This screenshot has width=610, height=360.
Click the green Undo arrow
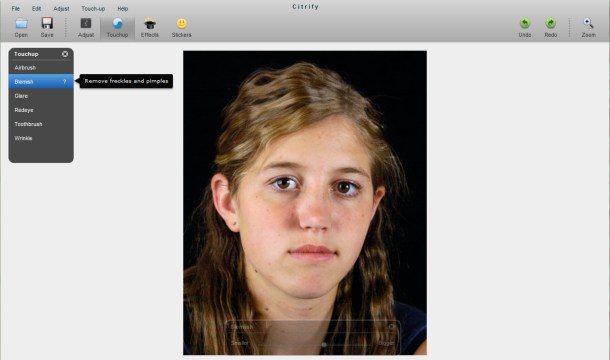point(525,23)
